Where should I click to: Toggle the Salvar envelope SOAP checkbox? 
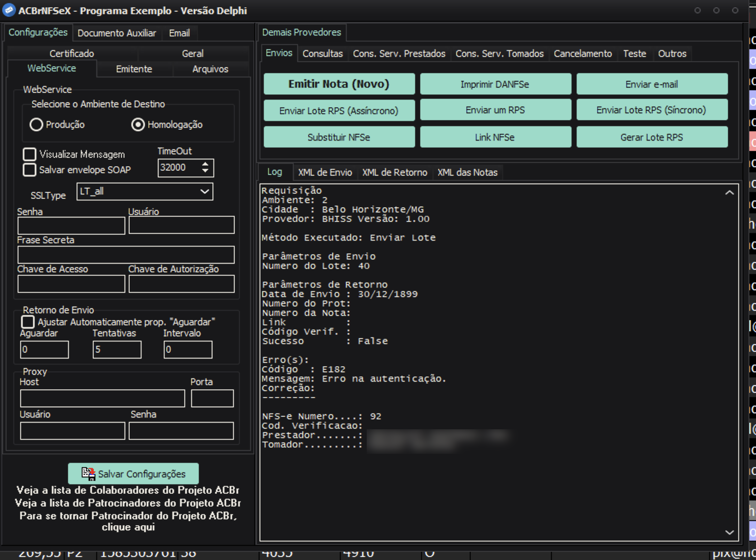30,170
